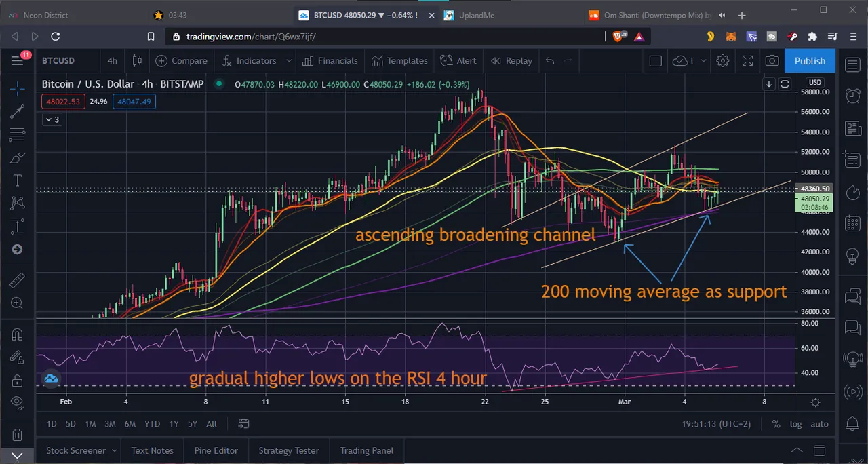Screen dimensions: 868x464
Task: Open the Text Notes tab
Action: tap(153, 450)
